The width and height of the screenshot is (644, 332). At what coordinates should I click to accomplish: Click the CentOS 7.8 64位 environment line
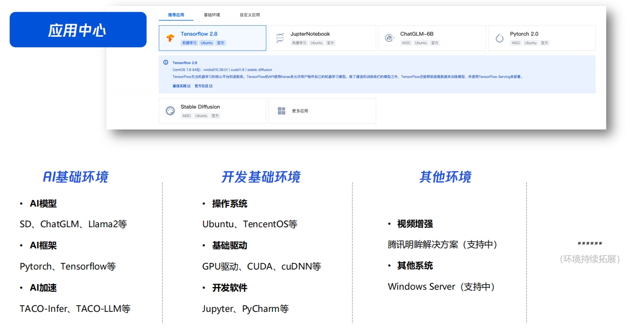[222, 70]
